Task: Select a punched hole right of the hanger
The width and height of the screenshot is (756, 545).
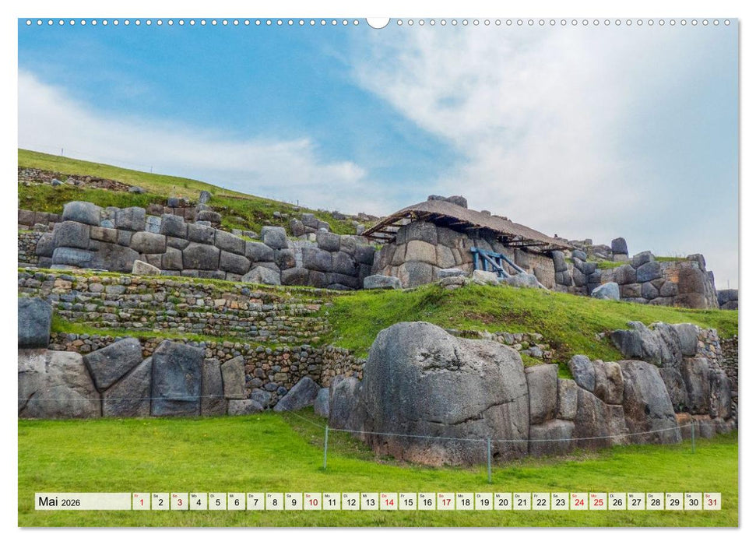Action: 401,23
